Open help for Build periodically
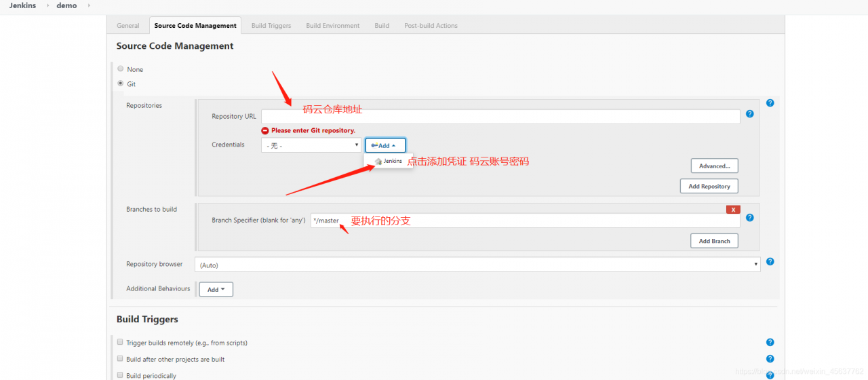 [770, 375]
